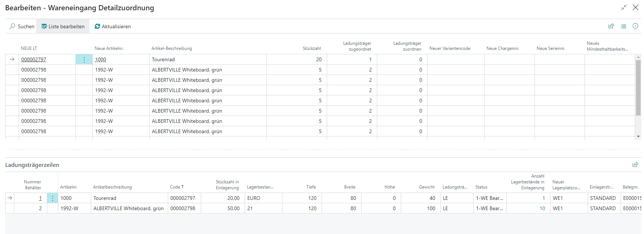Open the 000002797 NEUE LT link
644x234 pixels.
pyautogui.click(x=34, y=59)
